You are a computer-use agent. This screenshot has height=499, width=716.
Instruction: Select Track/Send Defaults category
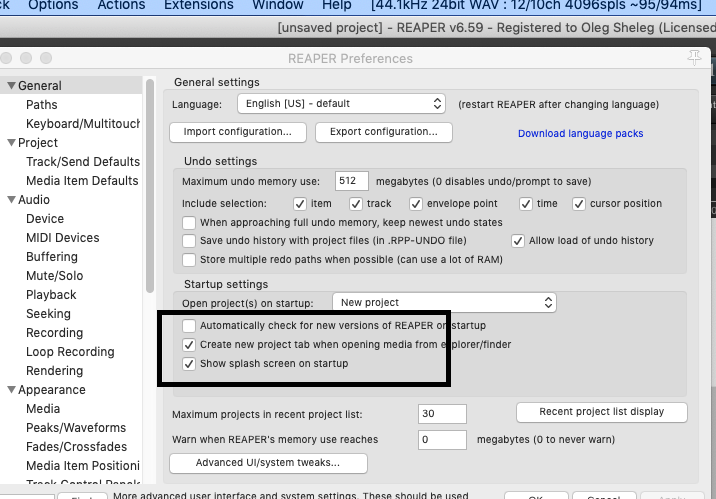click(x=83, y=162)
